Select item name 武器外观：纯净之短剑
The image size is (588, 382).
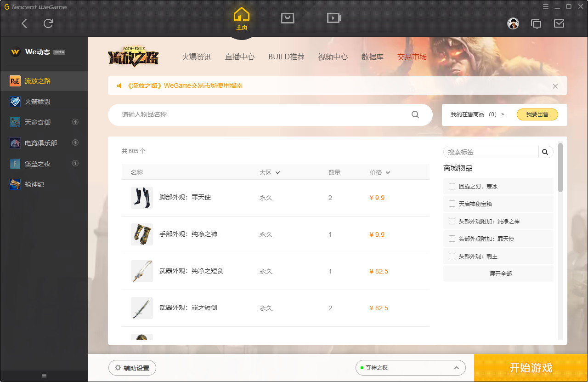click(x=192, y=271)
